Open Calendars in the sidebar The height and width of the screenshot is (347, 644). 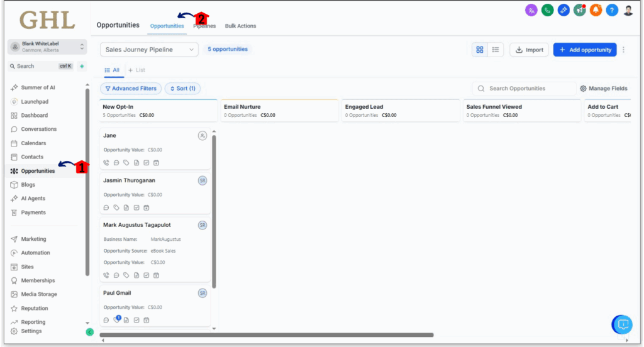33,143
